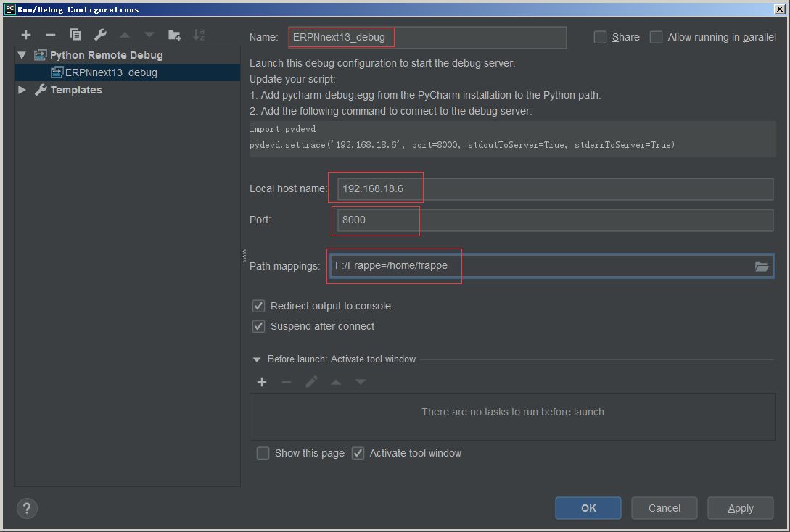Screen dimensions: 790x532
Task: Click the pydevd.settrace command line
Action: tap(462, 145)
